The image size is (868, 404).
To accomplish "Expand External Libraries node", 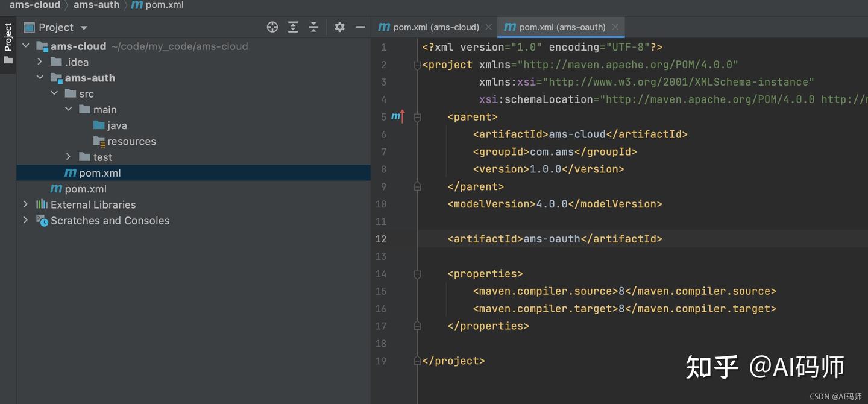I will [x=25, y=204].
